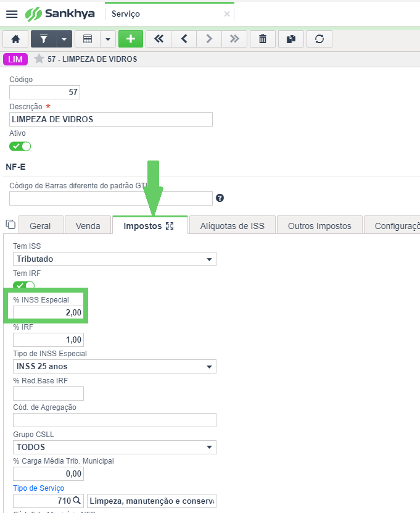Close the Serviço tab
Image resolution: width=420 pixels, height=513 pixels.
227,14
